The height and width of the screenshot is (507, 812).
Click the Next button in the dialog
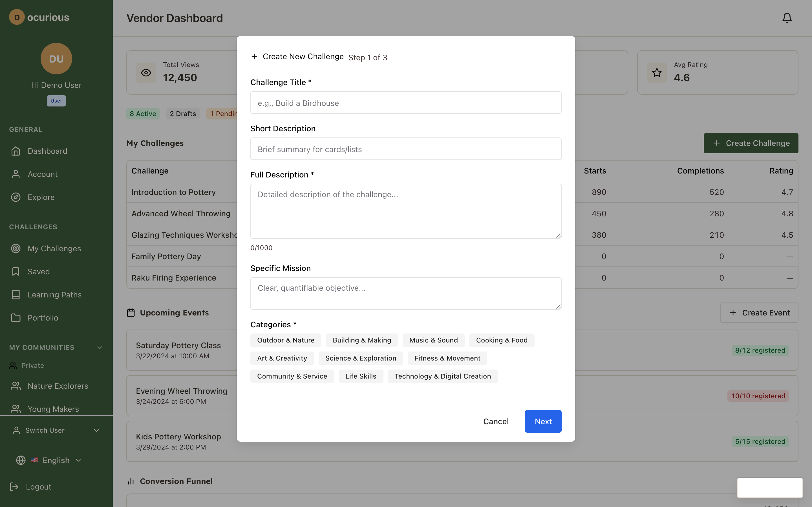pyautogui.click(x=542, y=421)
